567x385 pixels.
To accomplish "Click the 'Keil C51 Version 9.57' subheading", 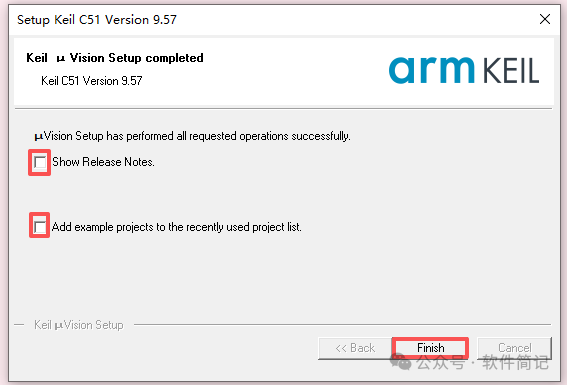I will [x=91, y=81].
